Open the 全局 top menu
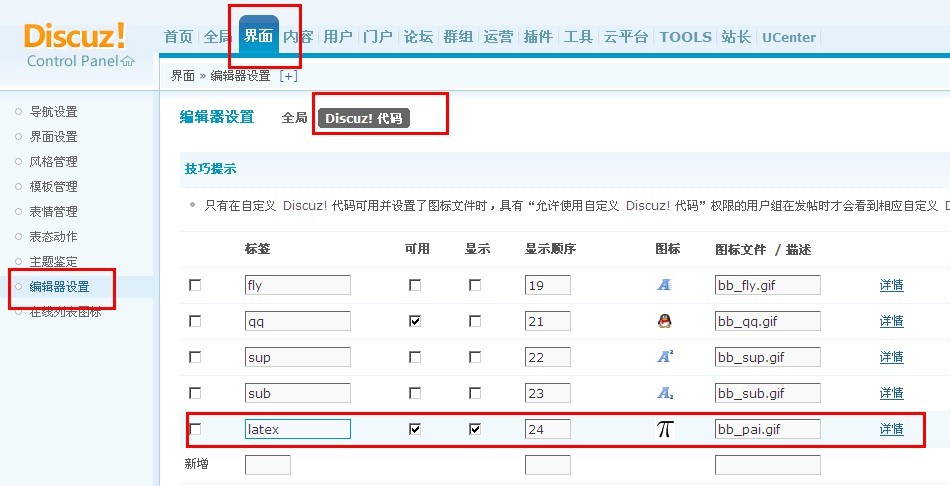 [x=217, y=37]
